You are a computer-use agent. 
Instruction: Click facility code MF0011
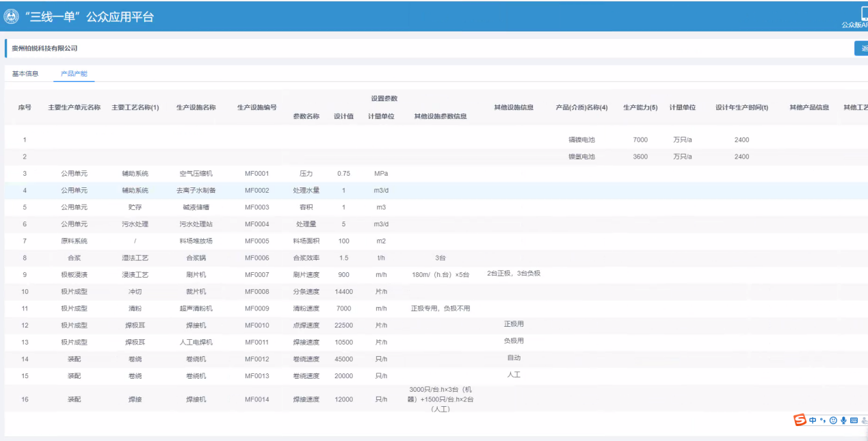point(257,342)
